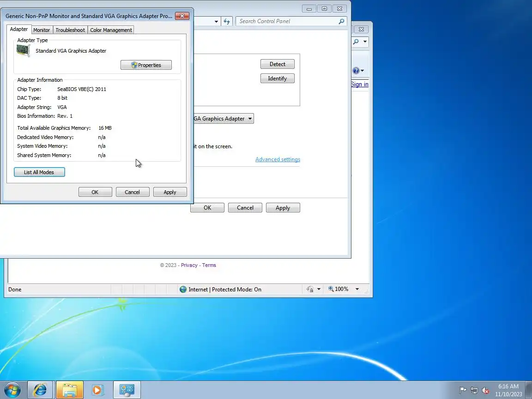Open the Advanced settings link
Image resolution: width=532 pixels, height=399 pixels.
pos(278,159)
